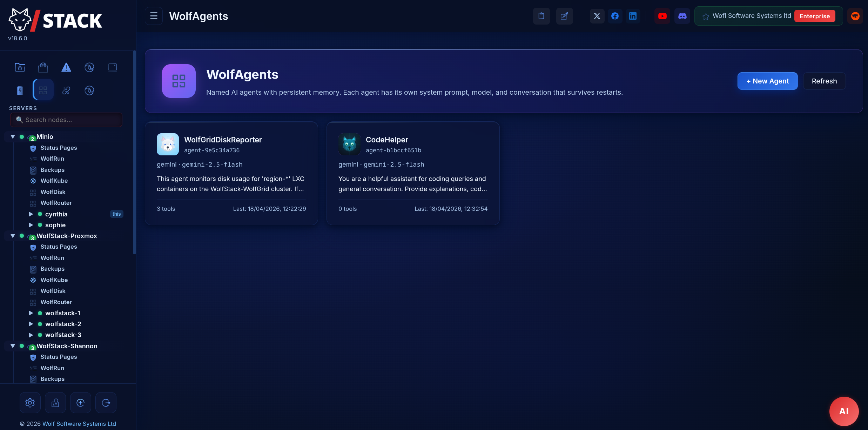Image resolution: width=868 pixels, height=430 pixels.
Task: Click the red Enterprise badge
Action: pos(814,16)
